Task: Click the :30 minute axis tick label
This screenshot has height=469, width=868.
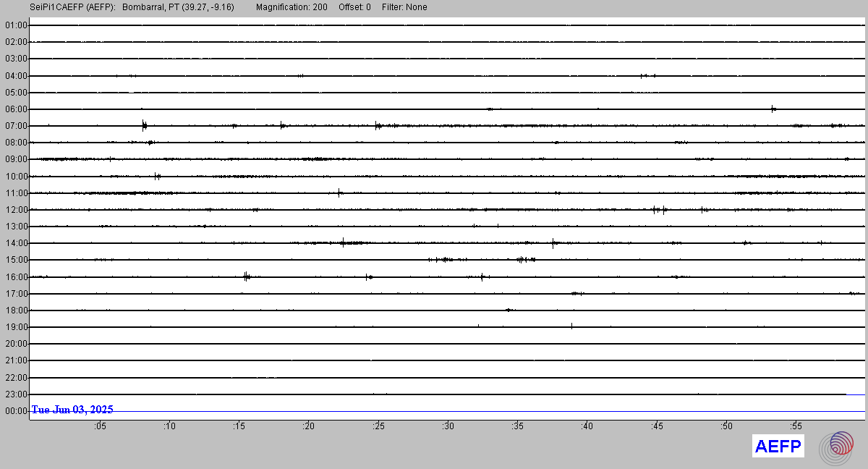Action: click(448, 426)
